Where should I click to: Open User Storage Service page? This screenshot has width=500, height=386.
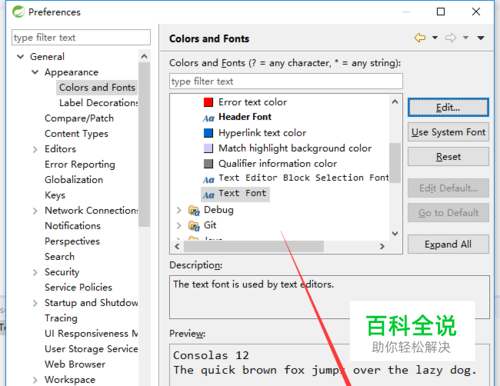91,349
